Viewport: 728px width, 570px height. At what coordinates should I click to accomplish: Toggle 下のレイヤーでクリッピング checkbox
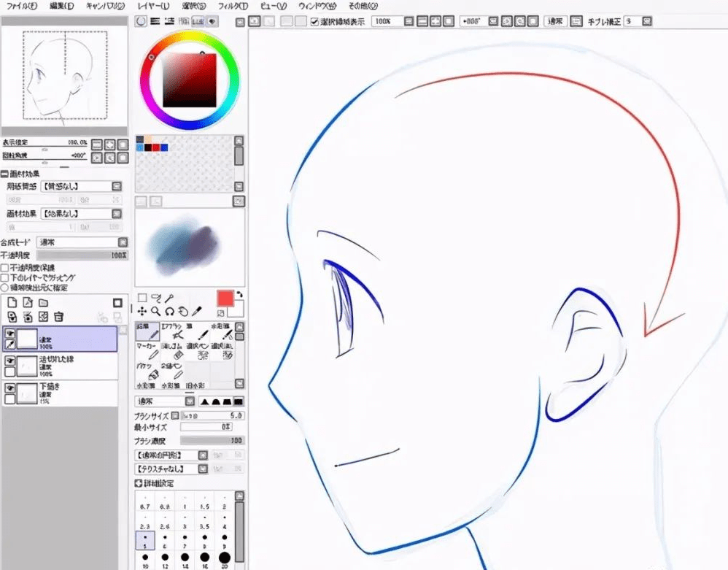point(5,278)
